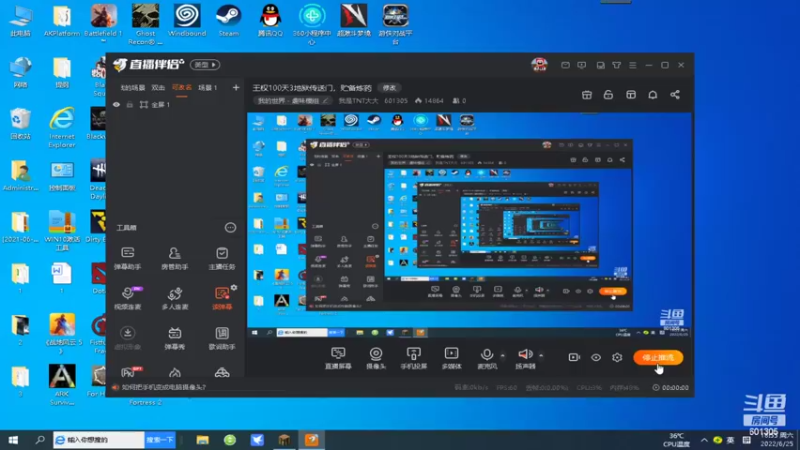
Task: Open 弹幕助手 tool in the toolbox
Action: [x=128, y=258]
